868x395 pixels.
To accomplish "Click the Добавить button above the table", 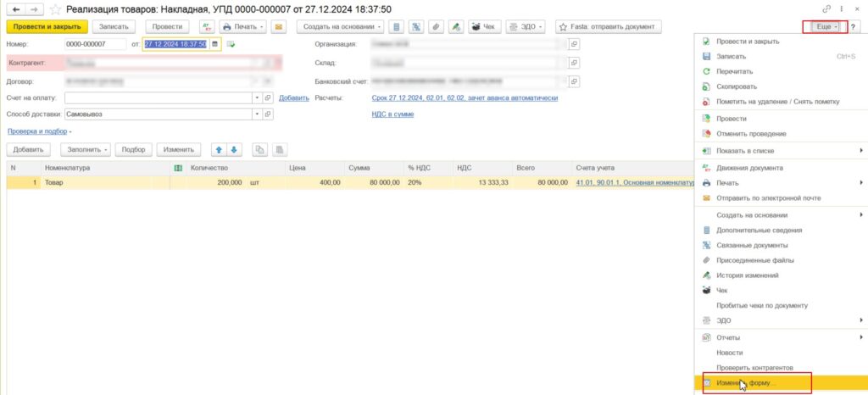I will 28,149.
